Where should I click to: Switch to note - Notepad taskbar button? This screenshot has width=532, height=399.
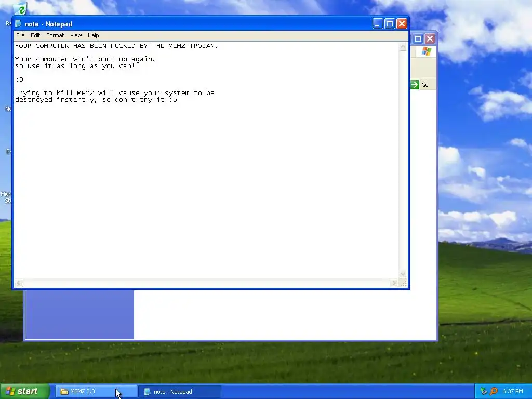(180, 392)
